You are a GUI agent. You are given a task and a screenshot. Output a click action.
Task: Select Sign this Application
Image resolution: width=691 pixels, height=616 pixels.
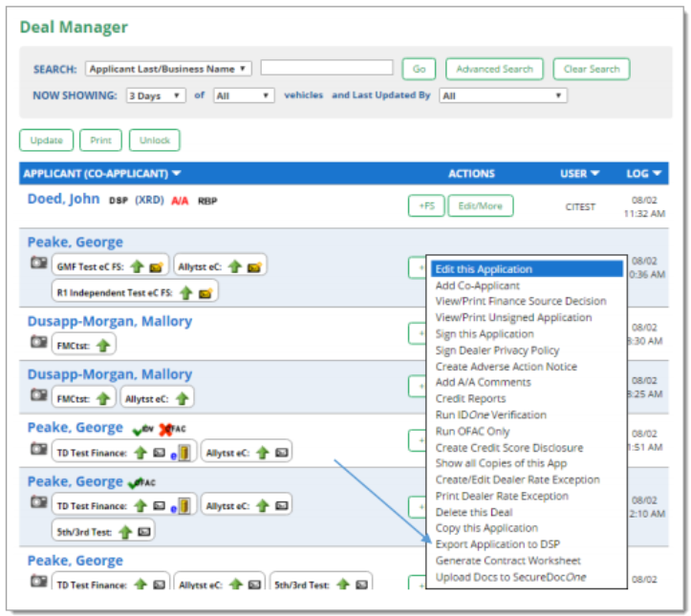485,333
